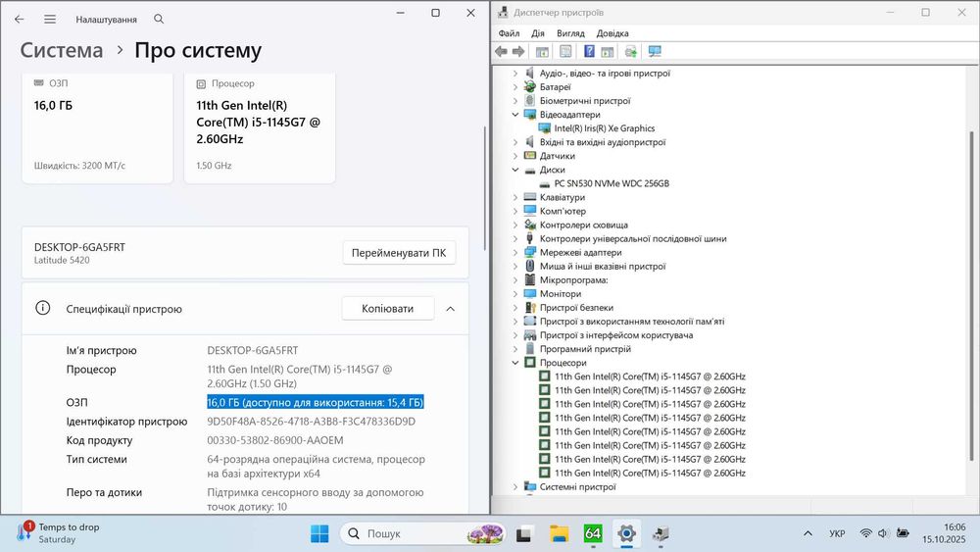This screenshot has width=980, height=552.
Task: Collapse the Процесори node
Action: click(515, 363)
